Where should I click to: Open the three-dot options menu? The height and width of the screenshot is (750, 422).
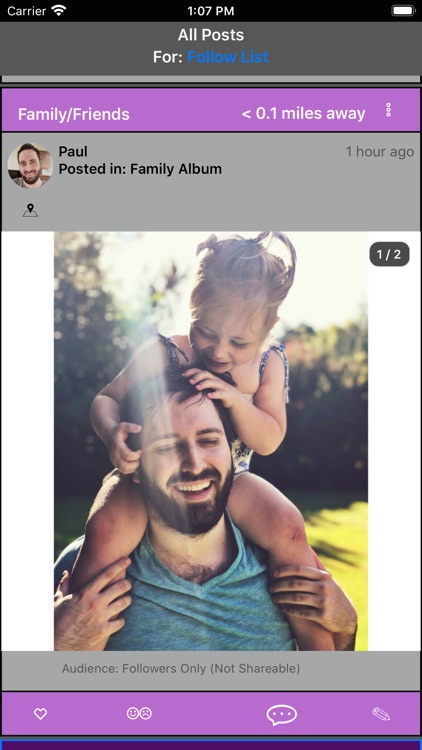(389, 110)
